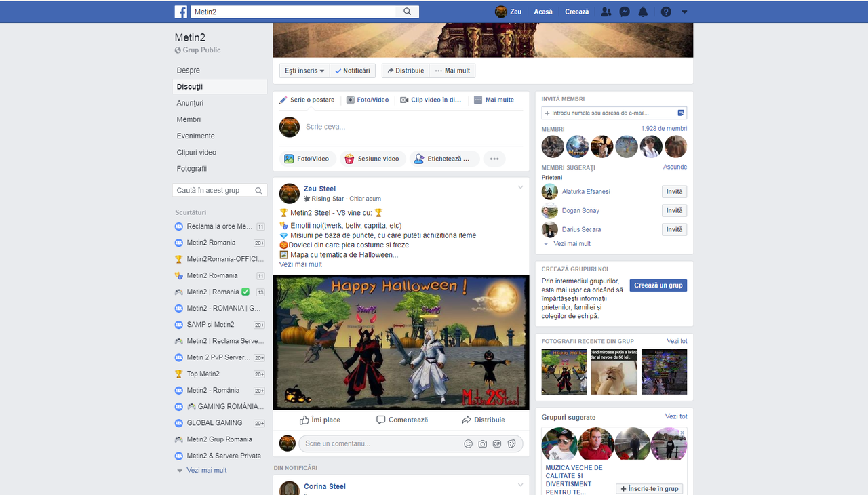Open the Happy Halloween post image
Screen dimensions: 868x495
(x=401, y=342)
